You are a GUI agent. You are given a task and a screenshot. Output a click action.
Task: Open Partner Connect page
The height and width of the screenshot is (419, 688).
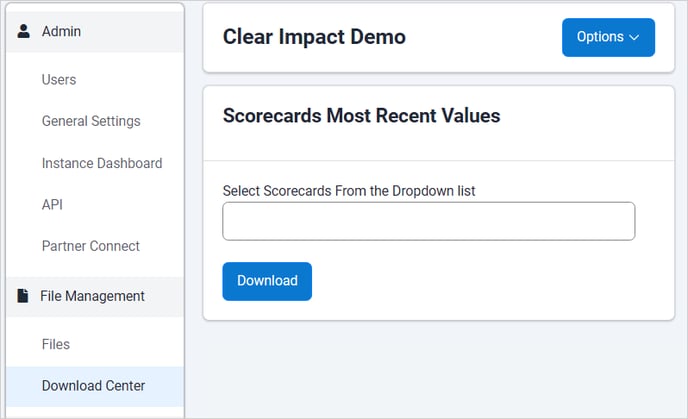91,246
